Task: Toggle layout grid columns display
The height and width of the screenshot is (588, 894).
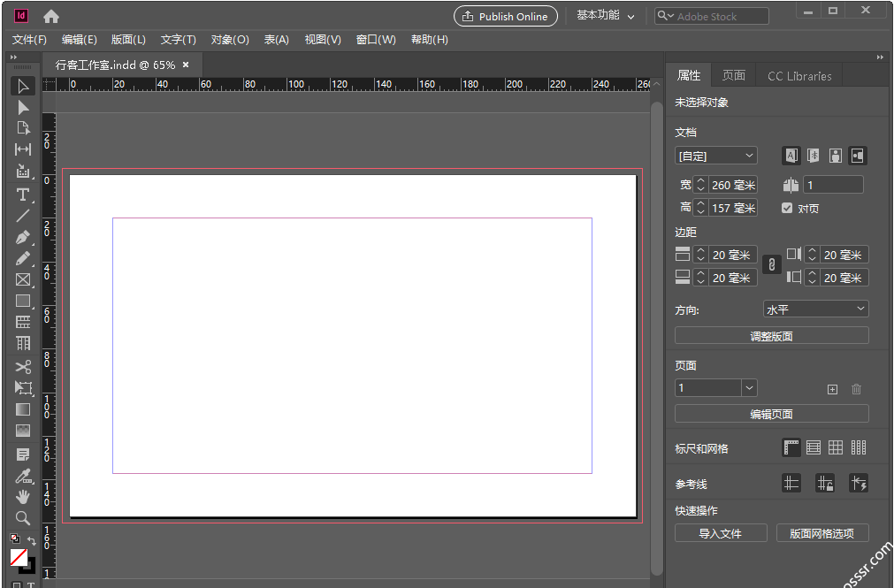Action: click(859, 447)
